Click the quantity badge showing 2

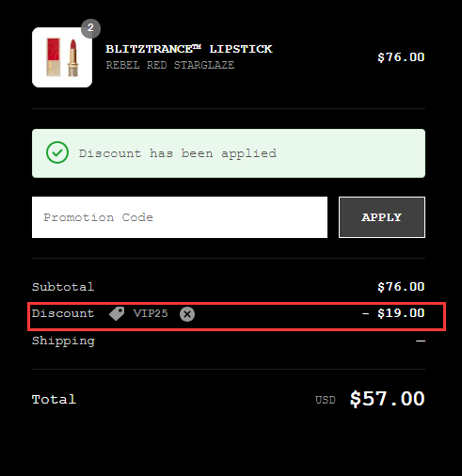(90, 28)
